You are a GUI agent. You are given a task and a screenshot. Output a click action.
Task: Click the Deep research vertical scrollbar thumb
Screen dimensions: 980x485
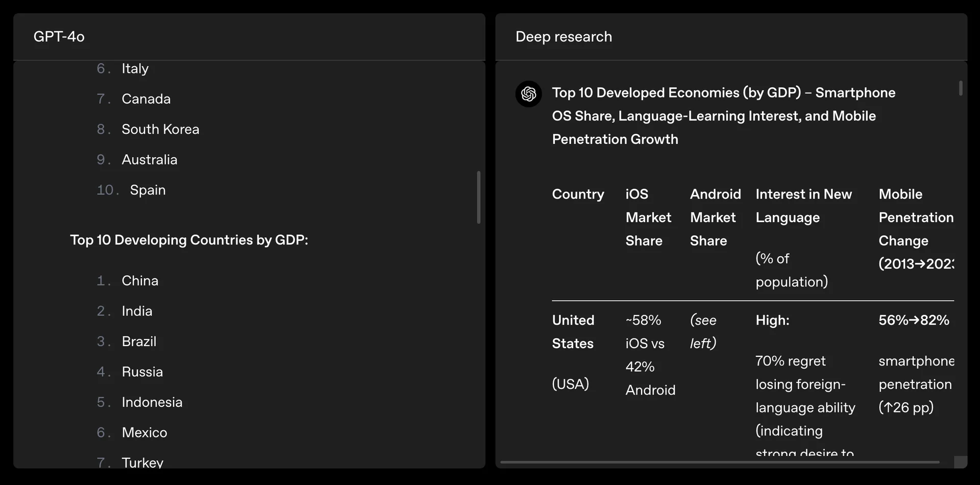tap(961, 88)
